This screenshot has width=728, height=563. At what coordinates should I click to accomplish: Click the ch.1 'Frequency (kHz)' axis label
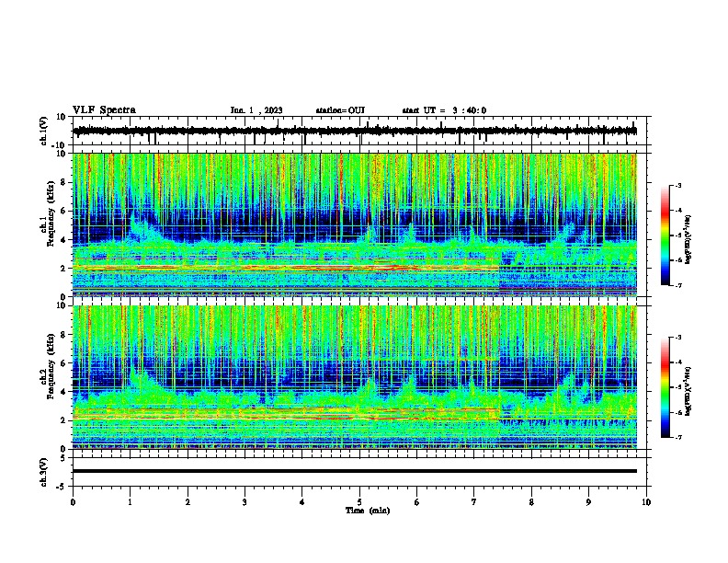[x=51, y=214]
